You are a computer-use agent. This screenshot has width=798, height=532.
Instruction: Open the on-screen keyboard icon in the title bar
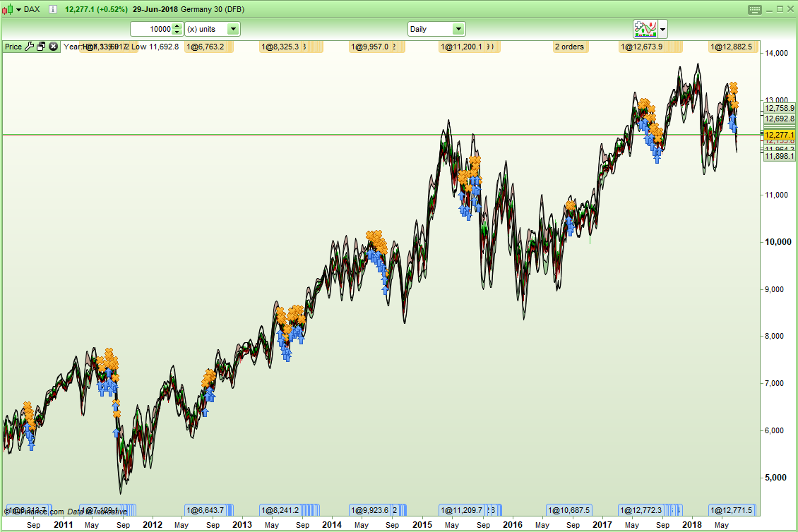[x=756, y=9]
